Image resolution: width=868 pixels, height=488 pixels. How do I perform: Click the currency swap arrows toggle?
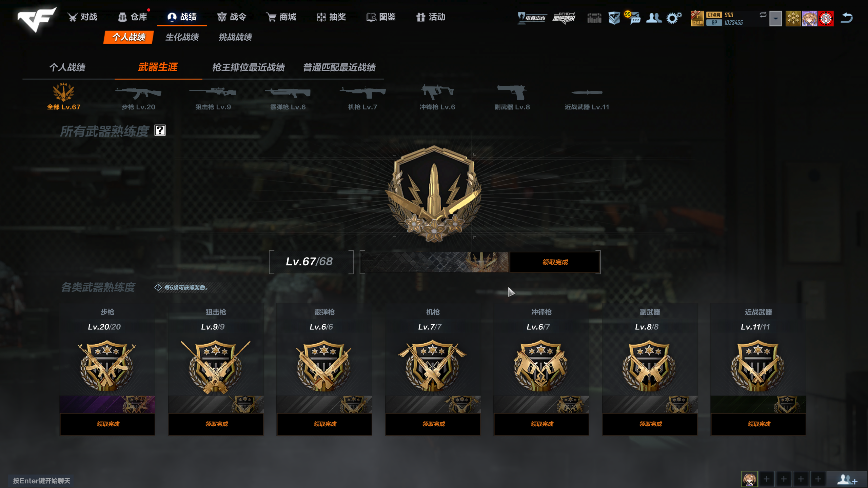763,15
